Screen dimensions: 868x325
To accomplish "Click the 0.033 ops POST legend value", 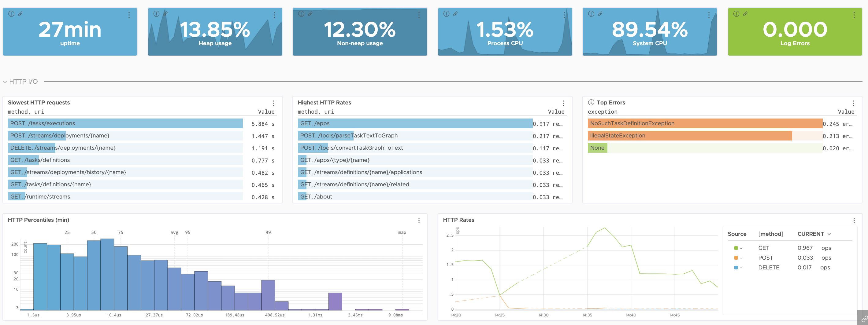I will [814, 258].
